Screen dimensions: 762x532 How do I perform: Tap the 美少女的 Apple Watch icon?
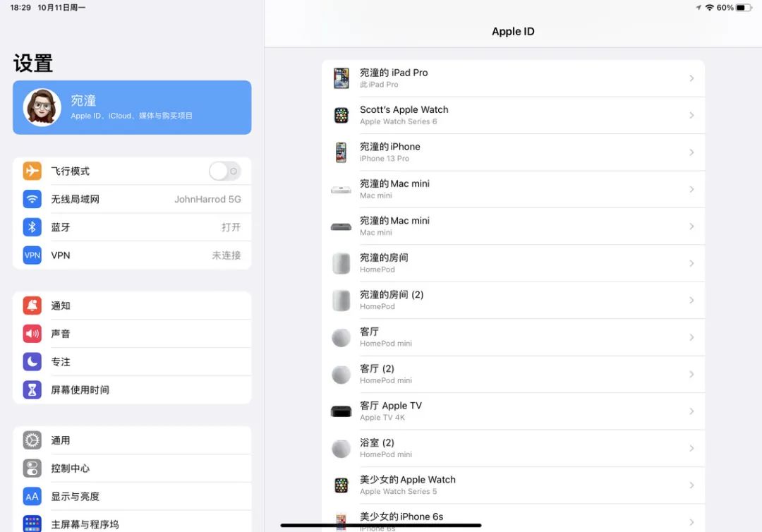(341, 485)
